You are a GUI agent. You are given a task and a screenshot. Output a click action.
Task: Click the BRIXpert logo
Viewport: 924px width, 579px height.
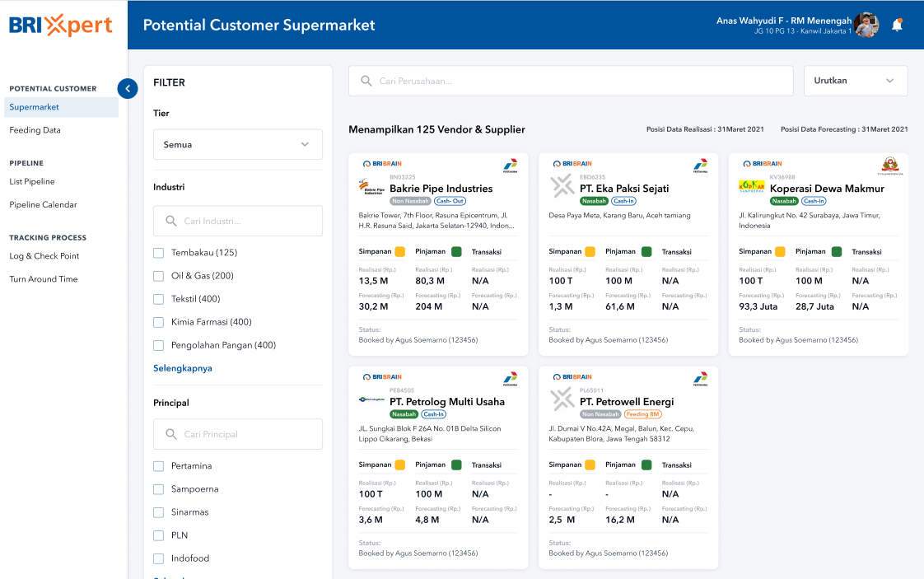point(61,26)
